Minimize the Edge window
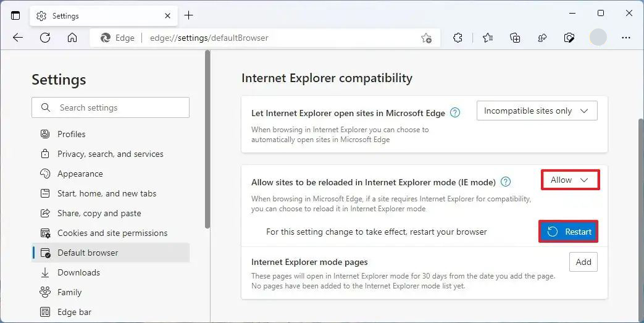 572,14
